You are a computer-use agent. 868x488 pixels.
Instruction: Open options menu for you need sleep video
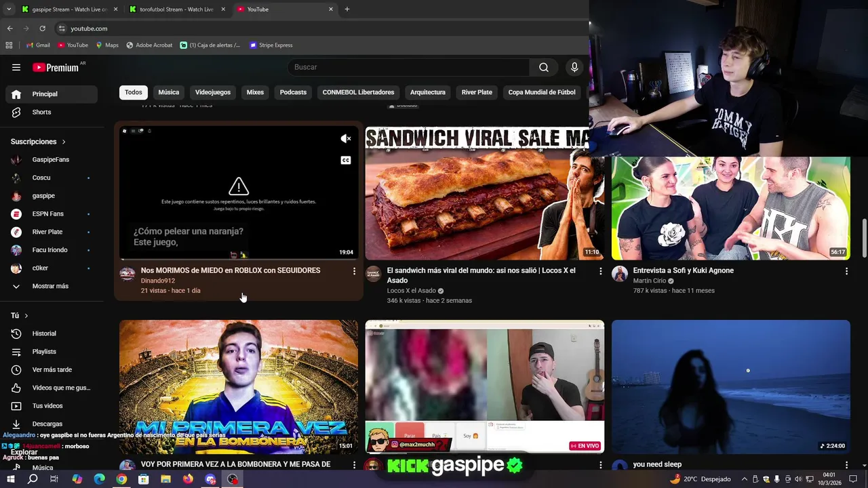point(846,465)
